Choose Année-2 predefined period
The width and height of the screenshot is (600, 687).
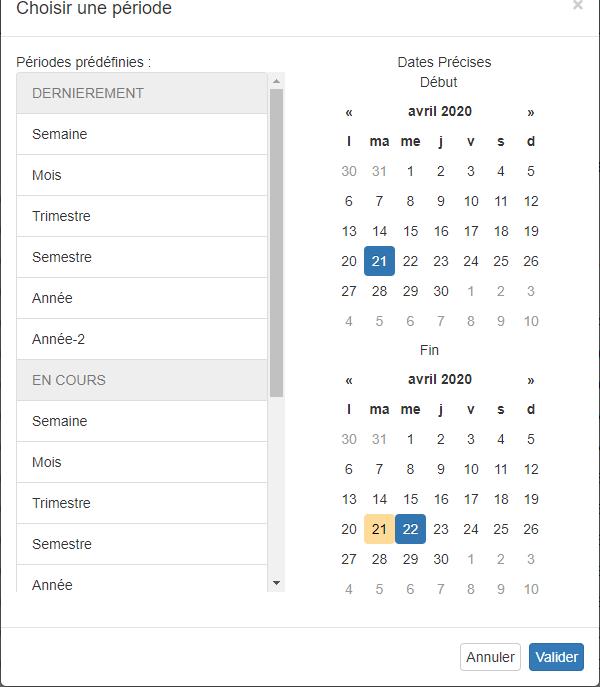[142, 339]
